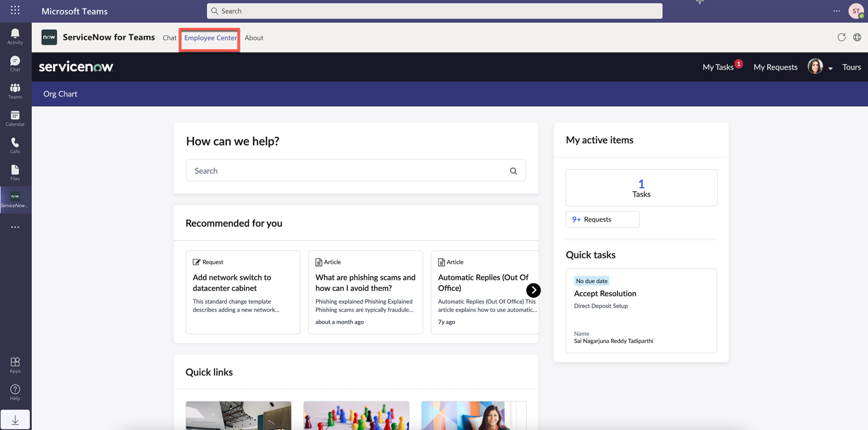
Task: Open Files in the Teams sidebar
Action: coord(15,173)
